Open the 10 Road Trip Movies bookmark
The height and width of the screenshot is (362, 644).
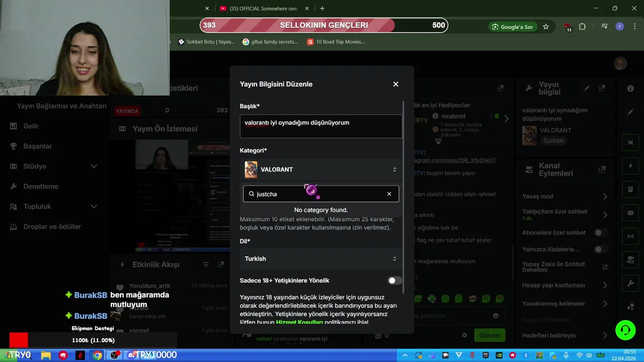(x=336, y=42)
